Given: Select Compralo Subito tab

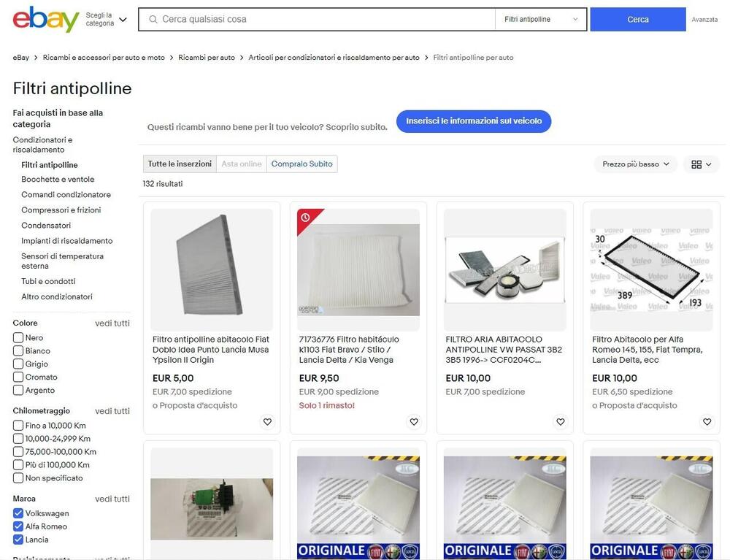Looking at the screenshot, I should pyautogui.click(x=301, y=164).
